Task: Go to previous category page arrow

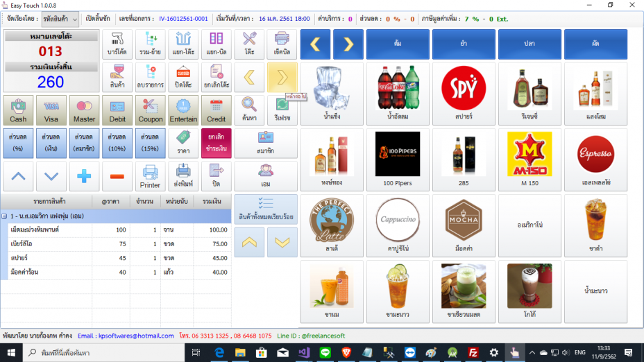Action: pos(315,44)
